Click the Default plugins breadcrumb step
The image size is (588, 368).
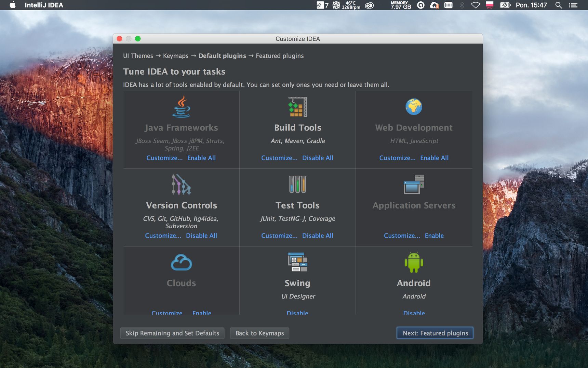click(222, 56)
